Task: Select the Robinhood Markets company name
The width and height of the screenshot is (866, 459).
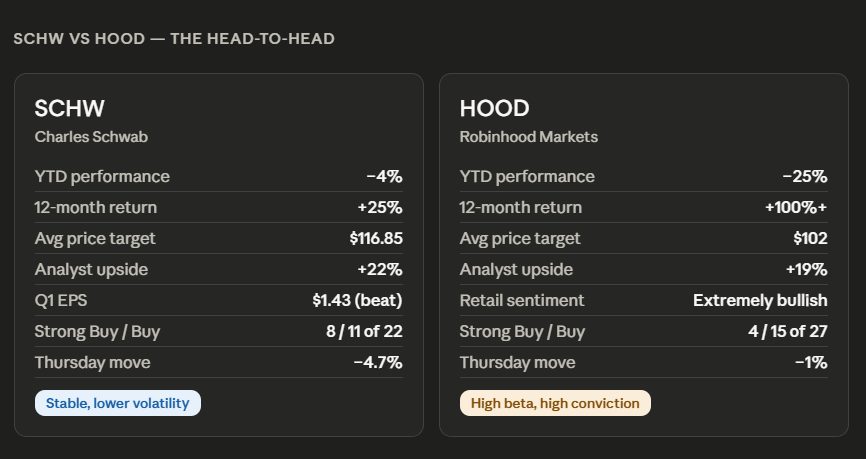Action: 529,137
